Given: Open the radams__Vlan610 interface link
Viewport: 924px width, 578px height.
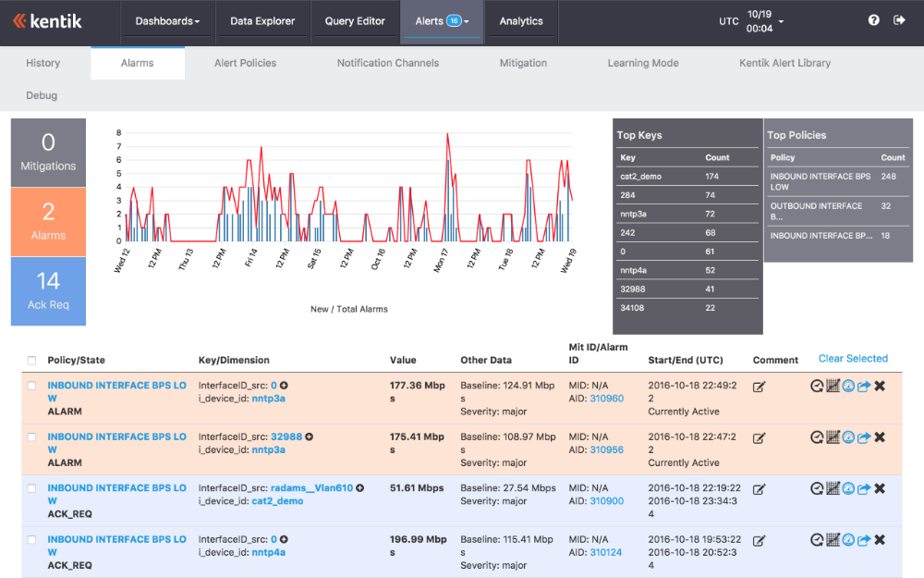Looking at the screenshot, I should pyautogui.click(x=311, y=488).
